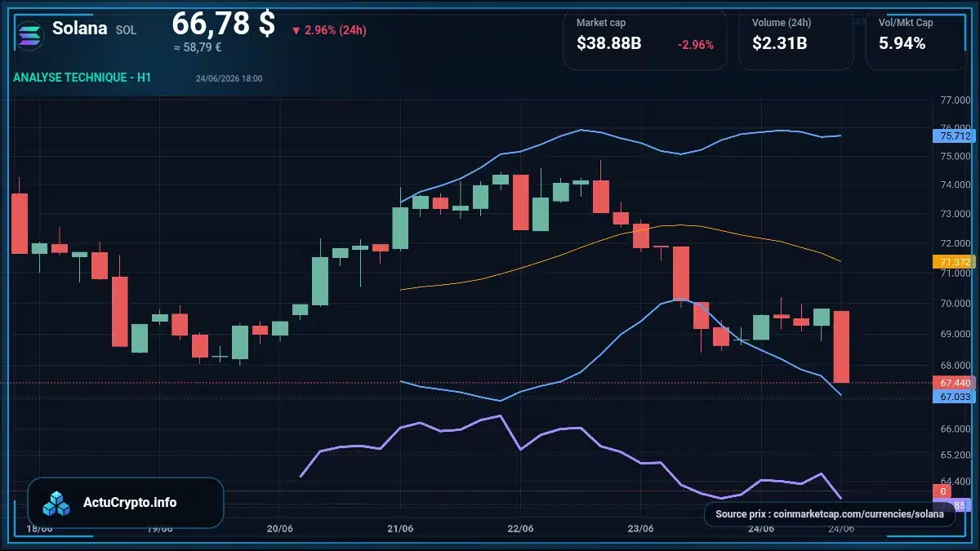
Task: Click the 5.94% Vol/Mkt Cap value
Action: coord(902,44)
